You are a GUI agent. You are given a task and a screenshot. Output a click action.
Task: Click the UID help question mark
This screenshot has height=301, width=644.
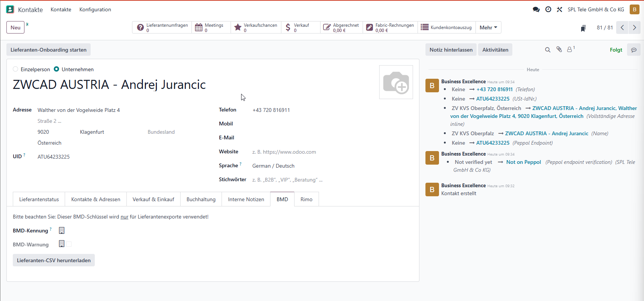24,154
